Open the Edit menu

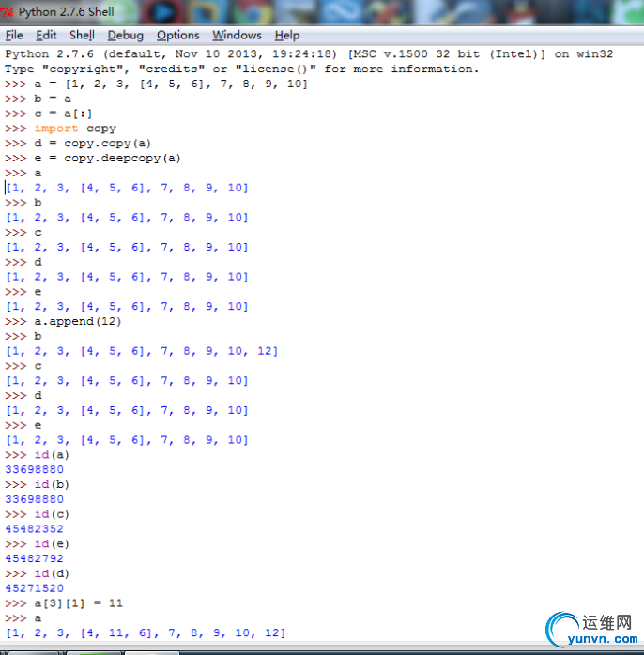[x=46, y=36]
